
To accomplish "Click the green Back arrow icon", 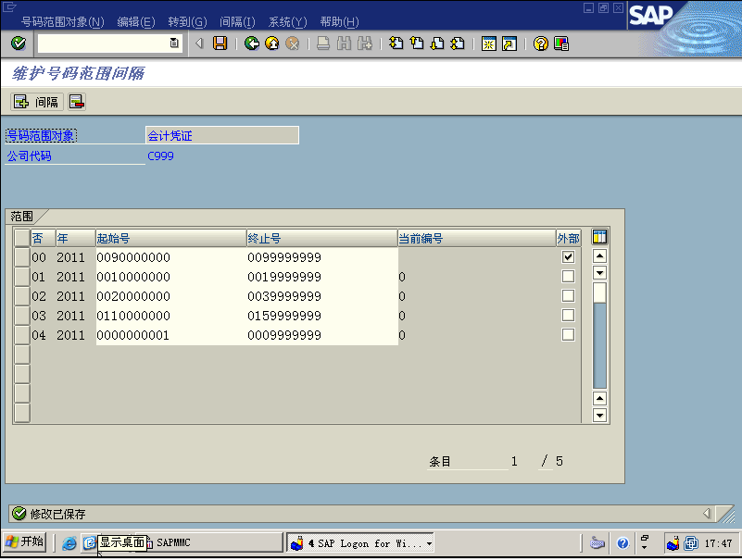I will (251, 44).
